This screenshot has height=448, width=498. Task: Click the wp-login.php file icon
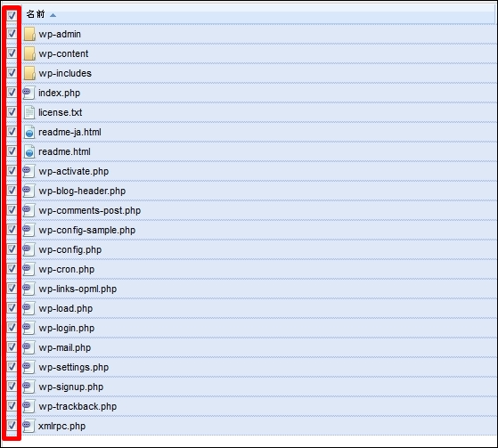[29, 329]
